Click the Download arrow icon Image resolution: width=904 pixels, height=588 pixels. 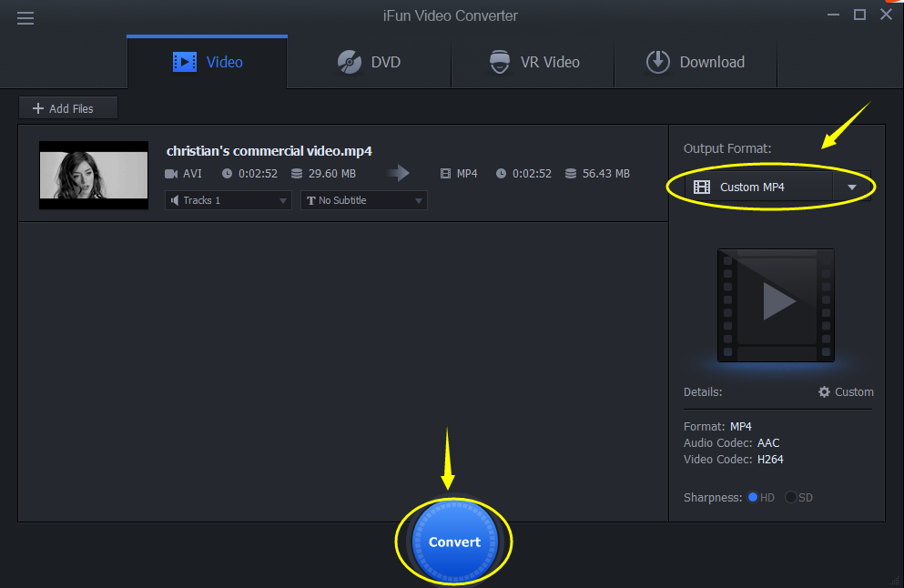click(x=658, y=62)
